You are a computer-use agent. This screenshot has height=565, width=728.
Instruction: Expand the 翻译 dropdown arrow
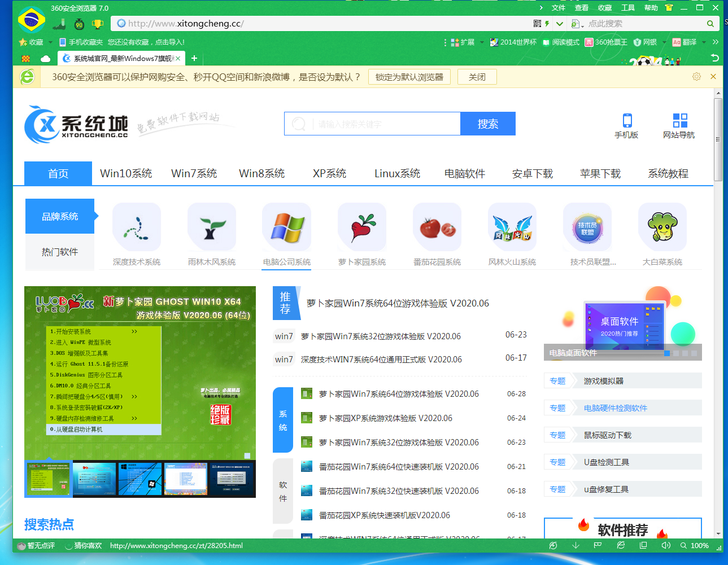coord(704,42)
